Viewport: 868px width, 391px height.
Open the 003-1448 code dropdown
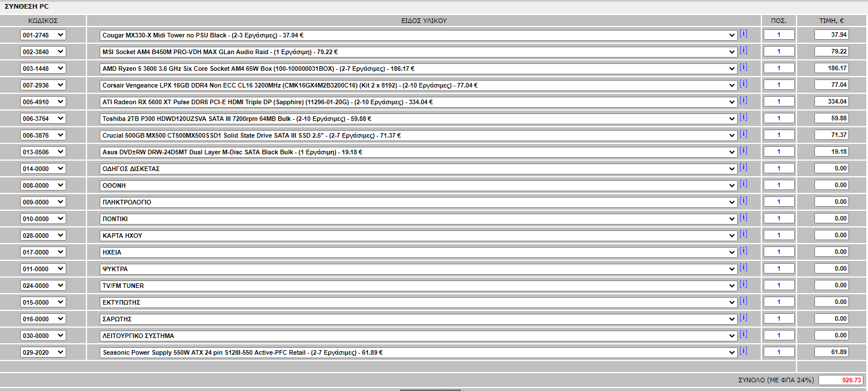[43, 69]
